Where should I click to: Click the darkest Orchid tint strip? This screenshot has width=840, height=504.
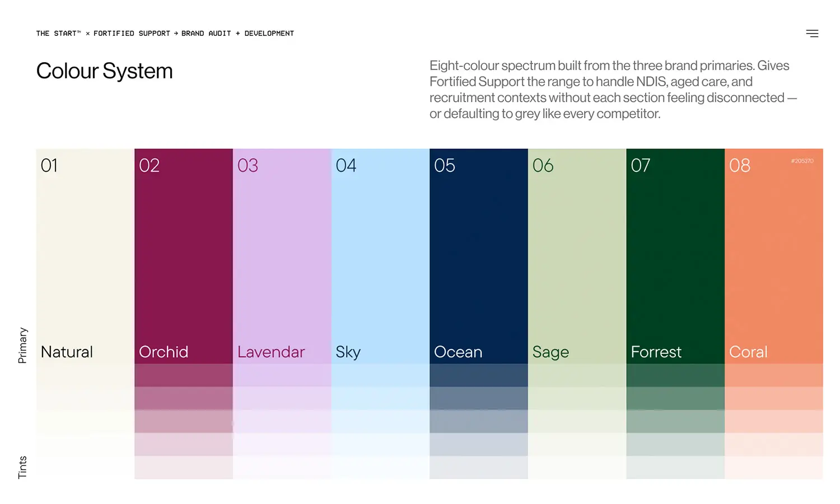[x=184, y=375]
